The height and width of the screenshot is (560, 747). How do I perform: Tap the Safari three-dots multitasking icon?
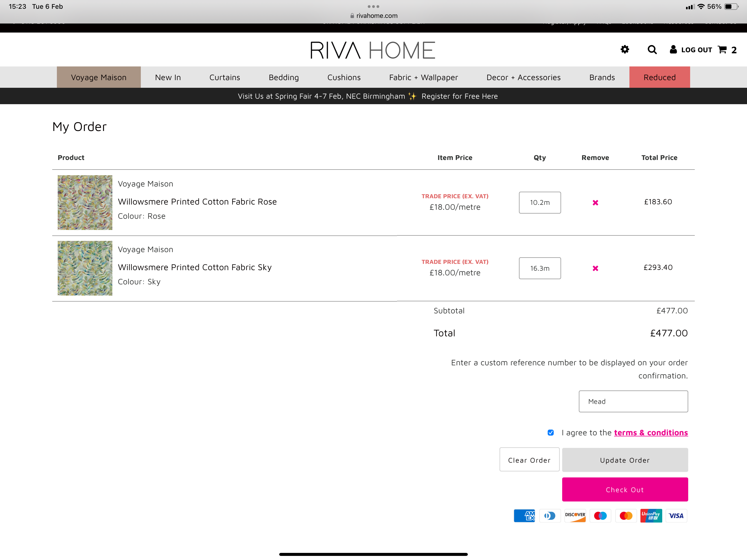[x=373, y=6]
